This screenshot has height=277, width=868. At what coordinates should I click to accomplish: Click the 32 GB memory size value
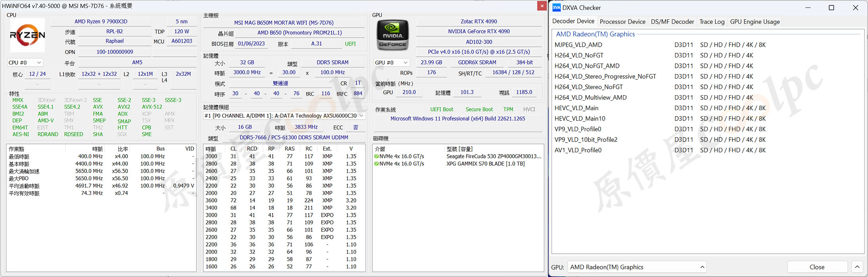(247, 63)
